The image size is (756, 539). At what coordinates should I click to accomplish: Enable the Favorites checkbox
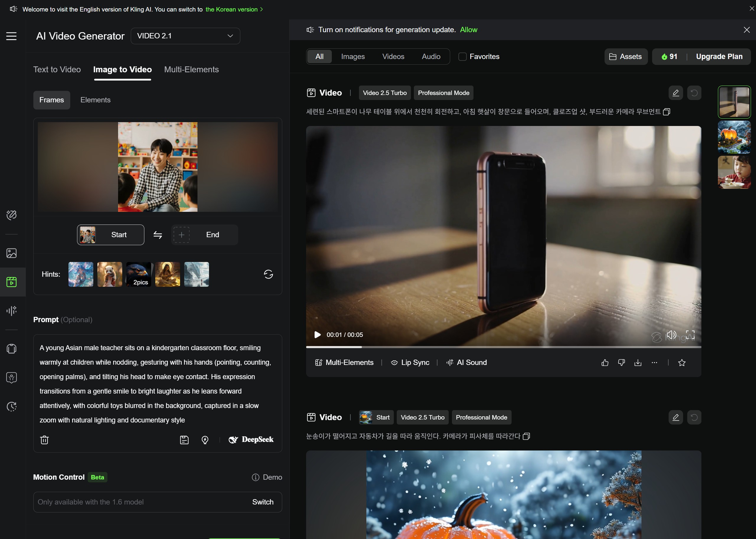pos(463,57)
